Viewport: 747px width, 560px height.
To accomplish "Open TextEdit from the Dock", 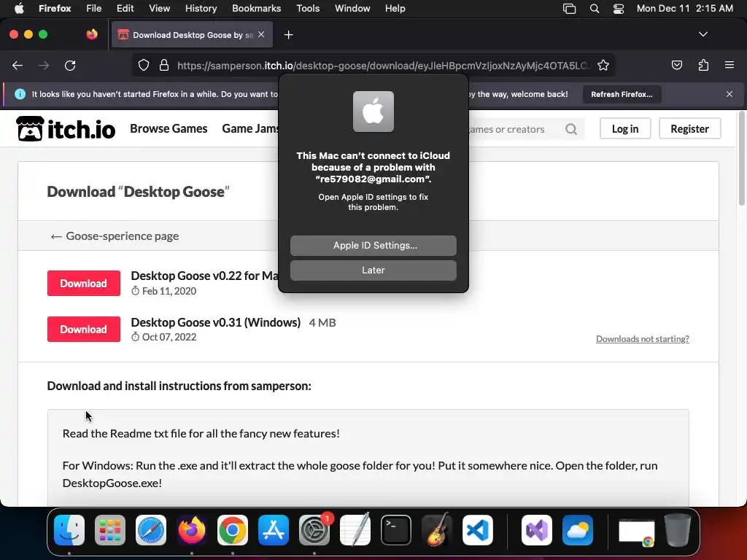I will (x=355, y=530).
